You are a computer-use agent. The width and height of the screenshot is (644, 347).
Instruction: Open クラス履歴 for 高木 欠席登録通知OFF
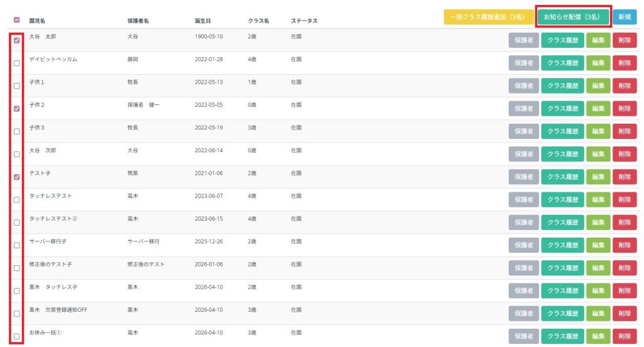[563, 314]
